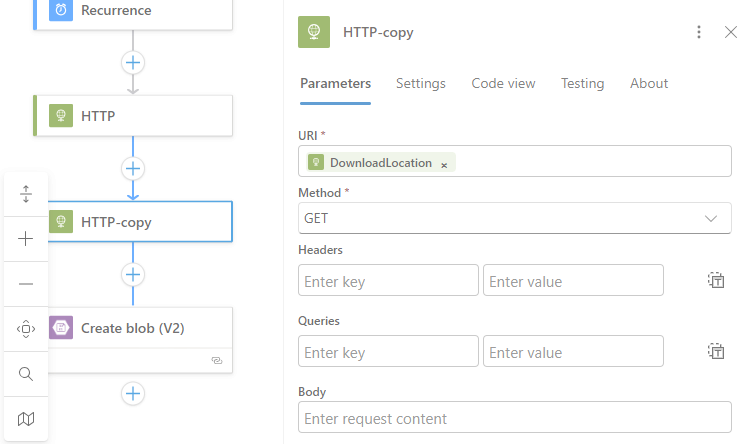Select the HTTP action node

[x=133, y=116]
